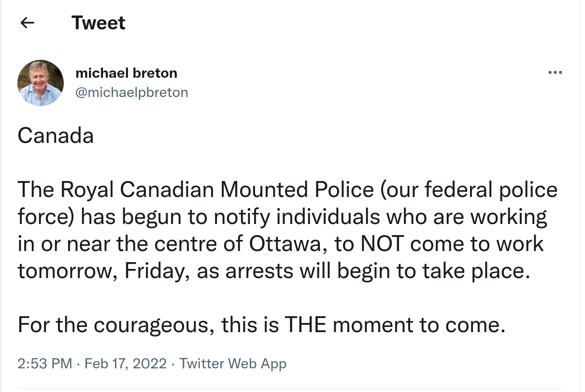Click the capitalized word NOT
The height and width of the screenshot is (392, 585).
pyautogui.click(x=381, y=244)
